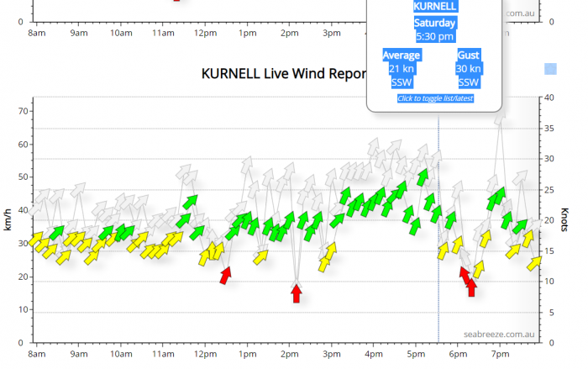This screenshot has height=369, width=588.
Task: Click the lower red arrow after 6pm
Action: (471, 287)
